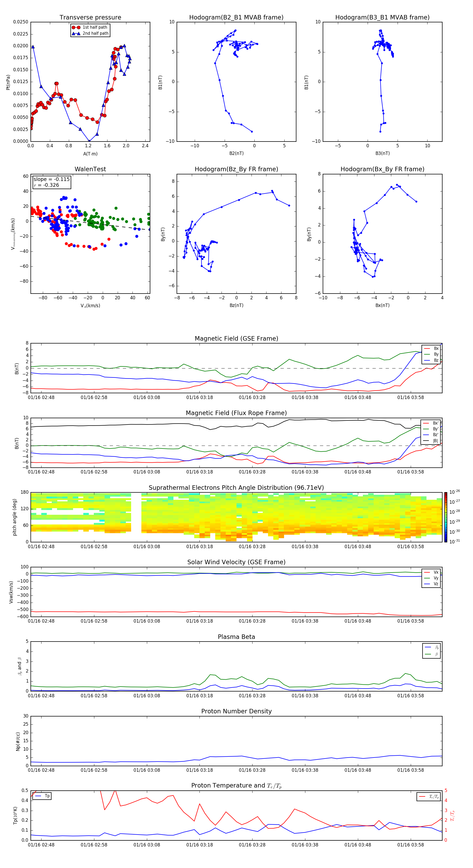Viewport: 473px width, 868px height.
Task: Click the Np(#/cc) y-axis label
Action: click(x=18, y=741)
